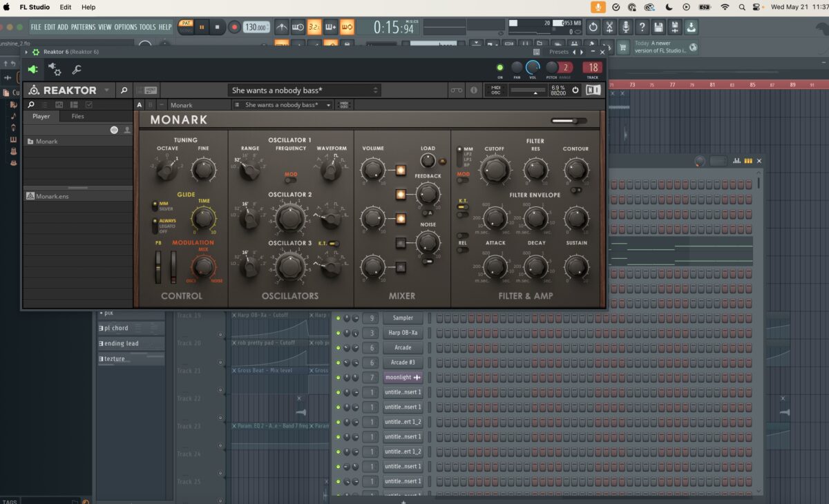
Task: Open the pitch range value 2
Action: pyautogui.click(x=566, y=68)
